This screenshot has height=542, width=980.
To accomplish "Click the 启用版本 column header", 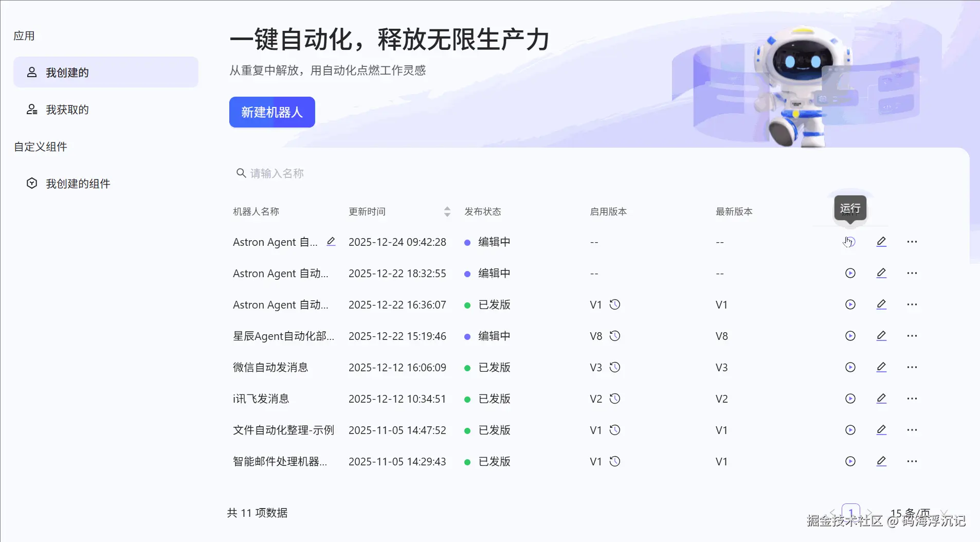I will (608, 211).
